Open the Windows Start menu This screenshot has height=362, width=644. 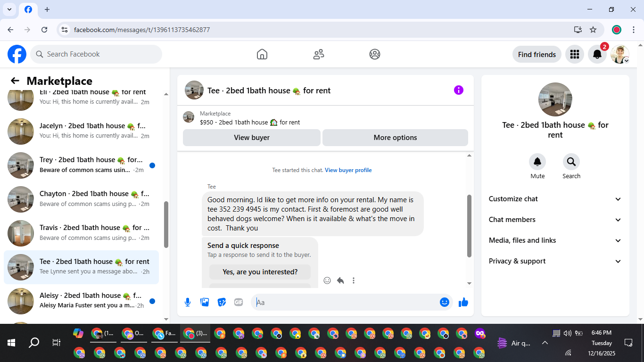coord(11,343)
